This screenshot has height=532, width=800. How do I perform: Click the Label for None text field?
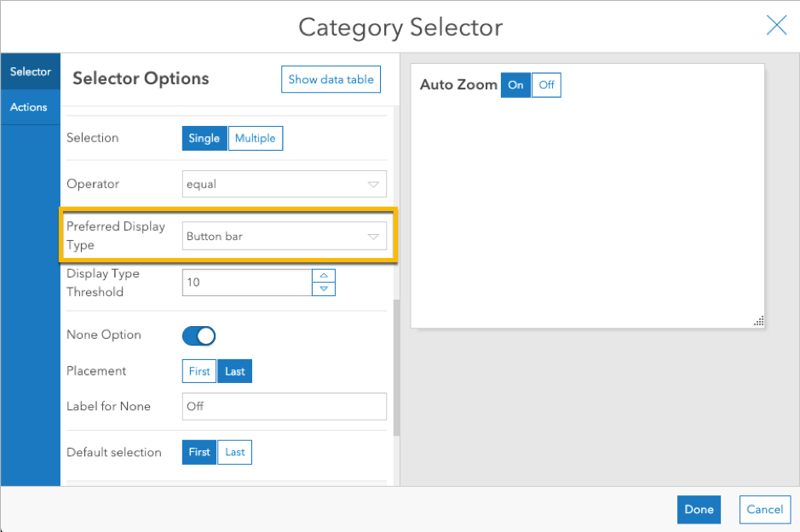[285, 406]
